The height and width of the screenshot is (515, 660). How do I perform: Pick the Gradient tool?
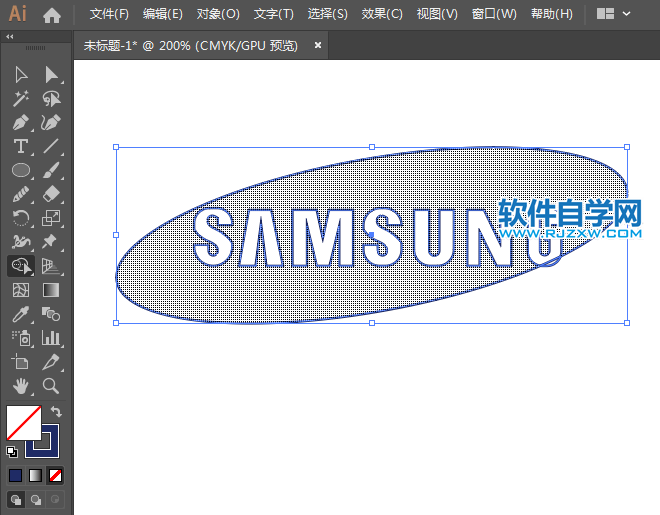pos(51,290)
